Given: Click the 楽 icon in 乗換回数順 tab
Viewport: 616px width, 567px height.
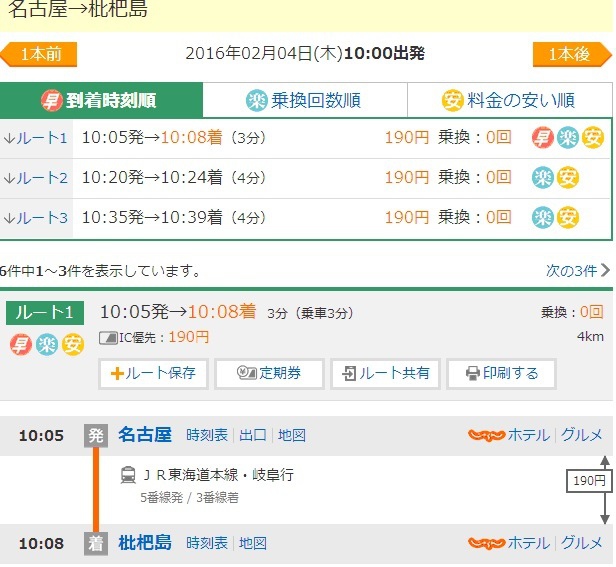Looking at the screenshot, I should point(257,101).
